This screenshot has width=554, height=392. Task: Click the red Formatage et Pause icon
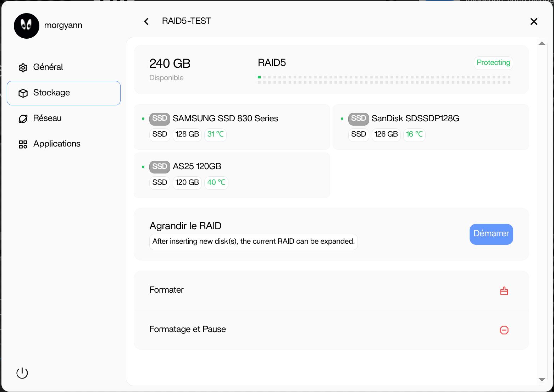click(x=504, y=330)
